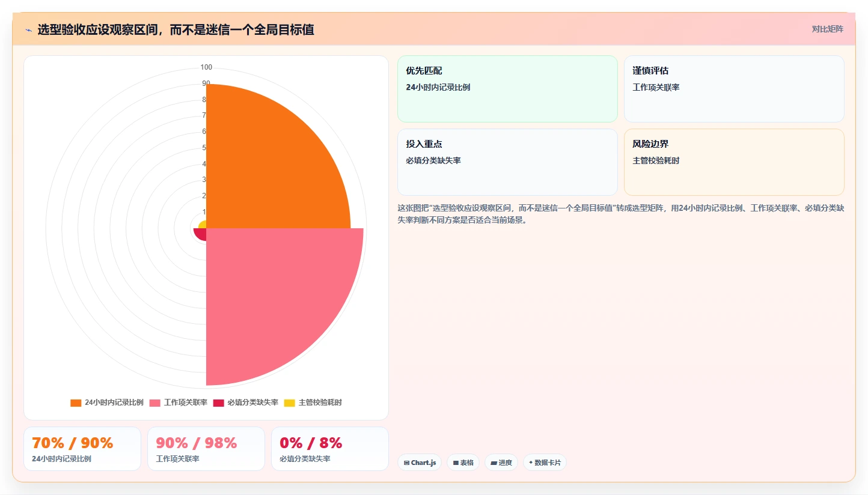Open the 风险边界 matrix card
This screenshot has width=868, height=495.
click(x=734, y=162)
